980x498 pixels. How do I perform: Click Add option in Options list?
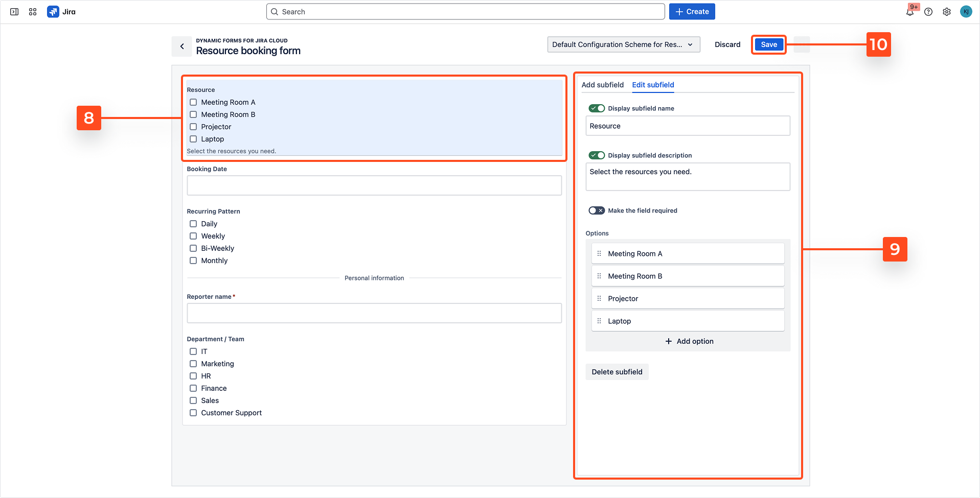[689, 341]
